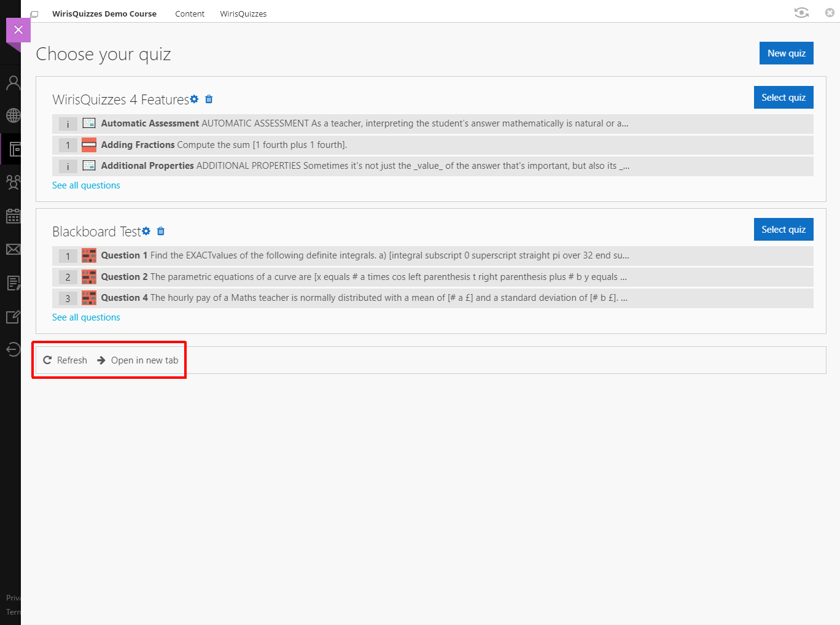Open the profile icon in the sidebar

coord(13,83)
